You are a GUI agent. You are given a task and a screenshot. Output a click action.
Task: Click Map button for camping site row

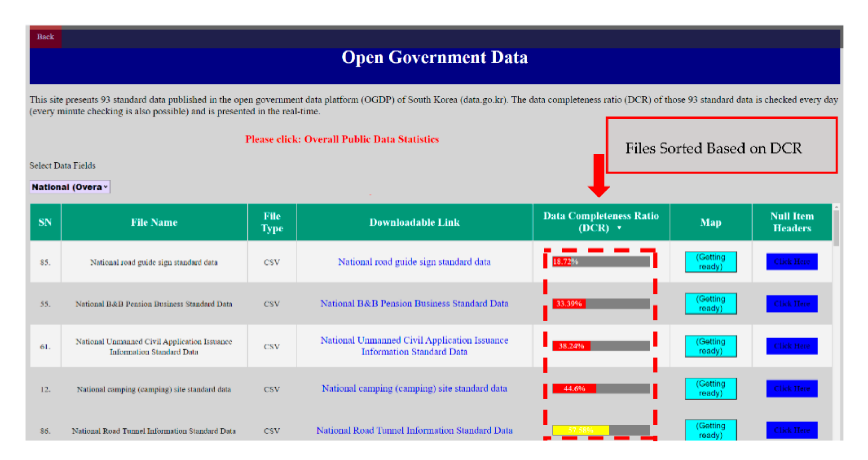pyautogui.click(x=711, y=388)
